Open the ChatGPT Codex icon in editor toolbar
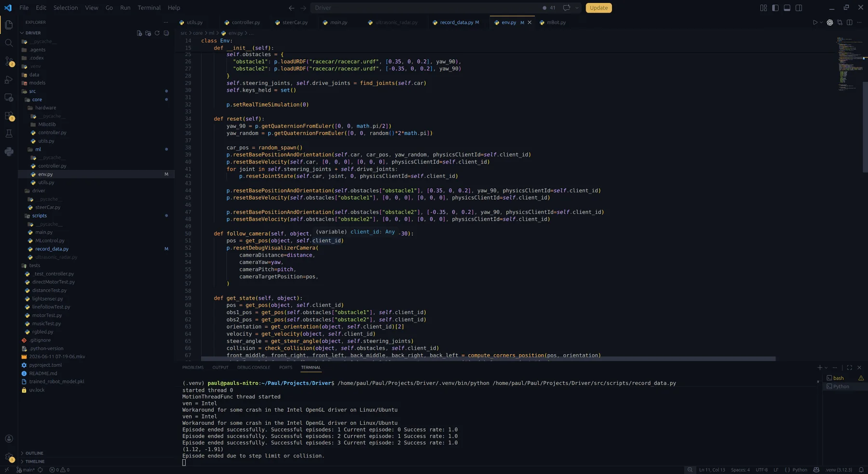The image size is (868, 474). point(830,22)
